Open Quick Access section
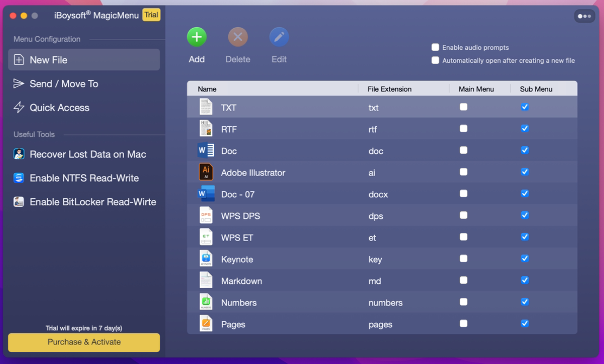 [x=84, y=107]
